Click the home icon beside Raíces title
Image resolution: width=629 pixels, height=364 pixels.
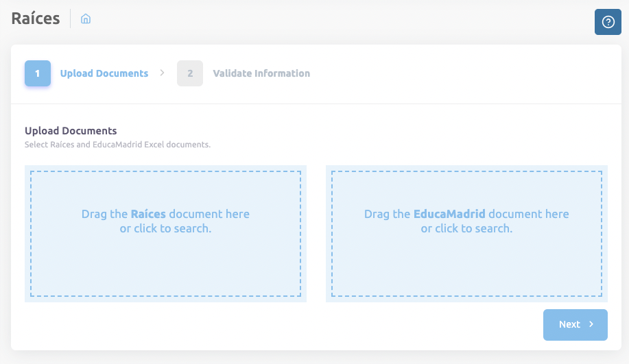(86, 19)
